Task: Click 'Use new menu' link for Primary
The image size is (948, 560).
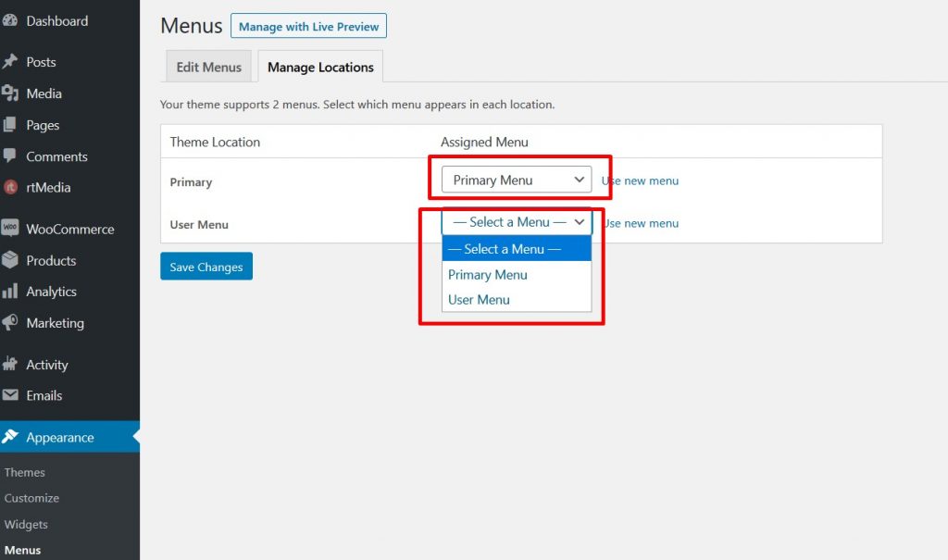Action: [640, 180]
